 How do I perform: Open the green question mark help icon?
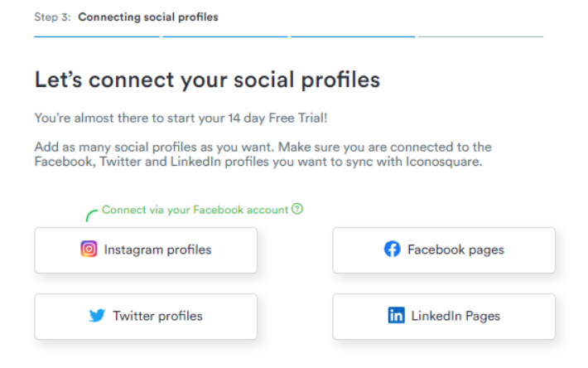tap(297, 209)
